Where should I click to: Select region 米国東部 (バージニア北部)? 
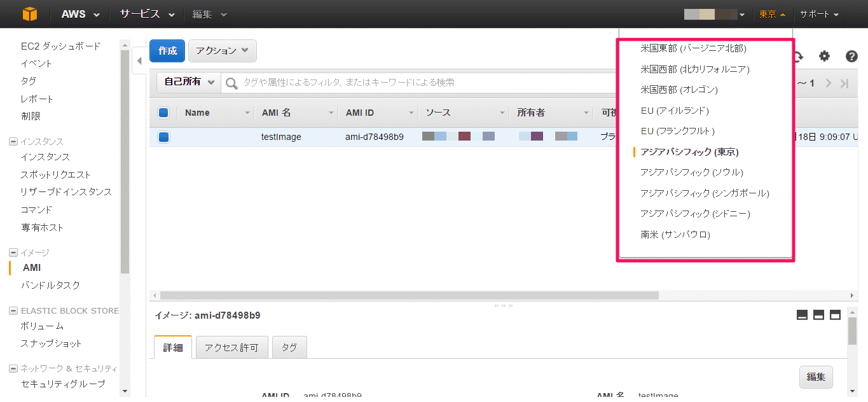coord(693,48)
